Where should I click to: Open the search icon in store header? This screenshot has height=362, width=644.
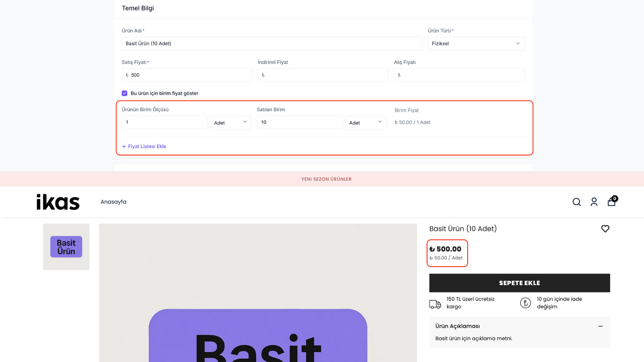coord(577,202)
